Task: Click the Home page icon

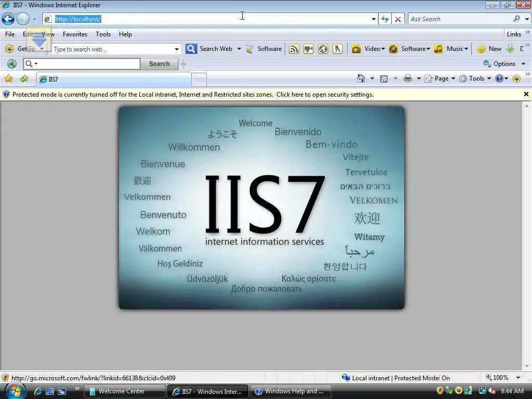Action: tap(361, 79)
